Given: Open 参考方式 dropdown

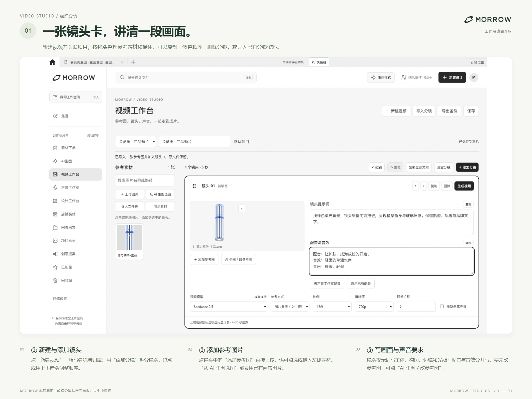Looking at the screenshot, I should 290,307.
